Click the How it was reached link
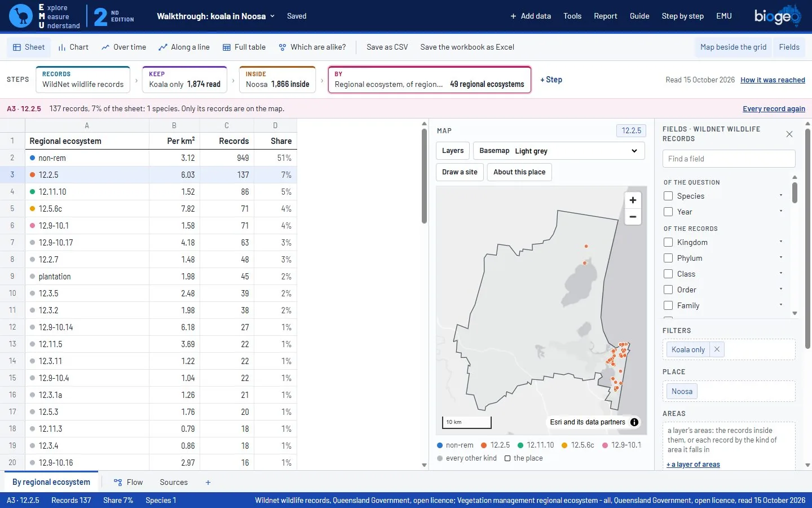This screenshot has width=812, height=508. (x=773, y=80)
